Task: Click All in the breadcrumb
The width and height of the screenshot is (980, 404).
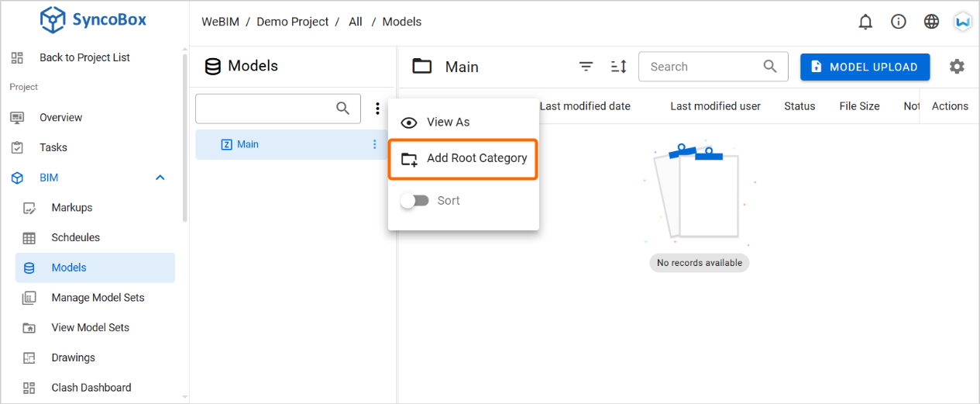Action: [x=356, y=22]
